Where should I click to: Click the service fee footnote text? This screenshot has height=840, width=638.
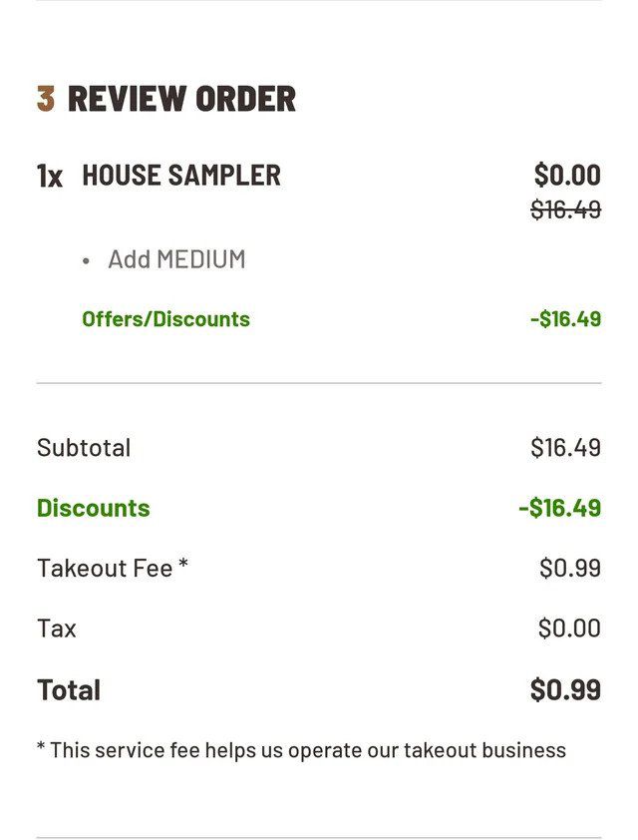coord(301,750)
